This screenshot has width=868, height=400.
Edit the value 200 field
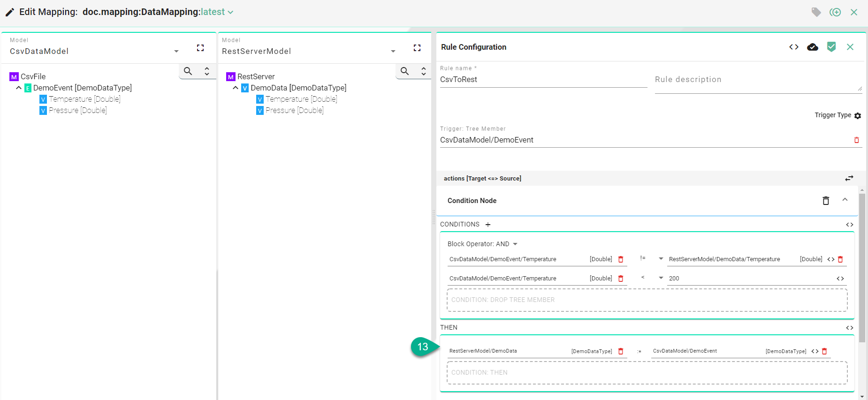751,279
